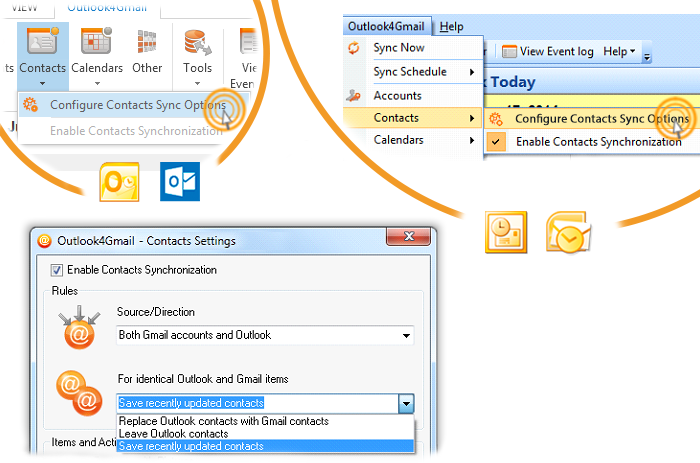
Task: Click the Calendars ribbon dropdown arrow
Action: (97, 83)
